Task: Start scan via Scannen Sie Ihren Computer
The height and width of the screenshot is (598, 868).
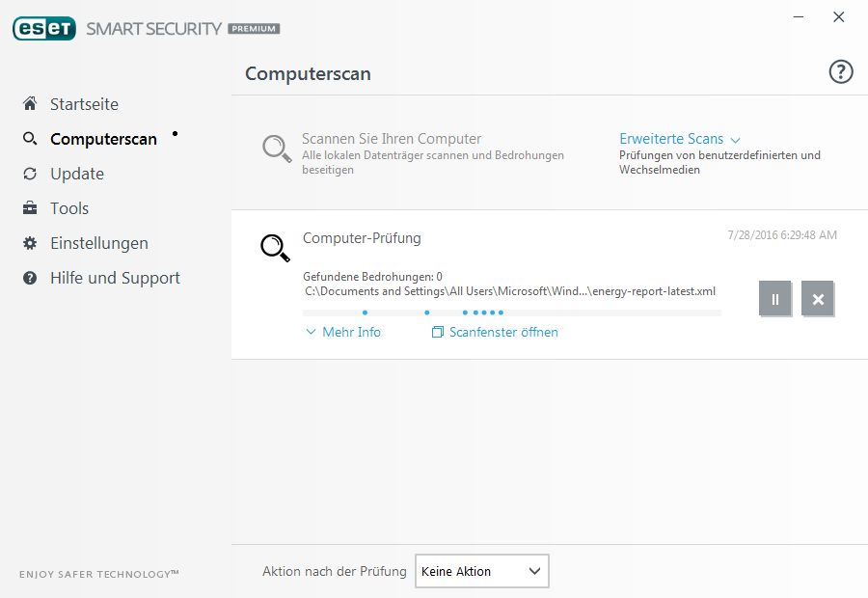Action: pos(392,139)
